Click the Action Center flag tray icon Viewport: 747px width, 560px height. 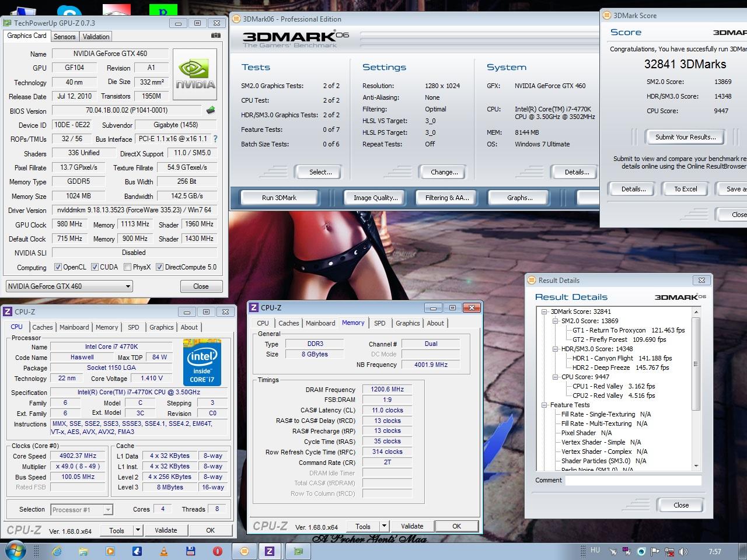[655, 551]
